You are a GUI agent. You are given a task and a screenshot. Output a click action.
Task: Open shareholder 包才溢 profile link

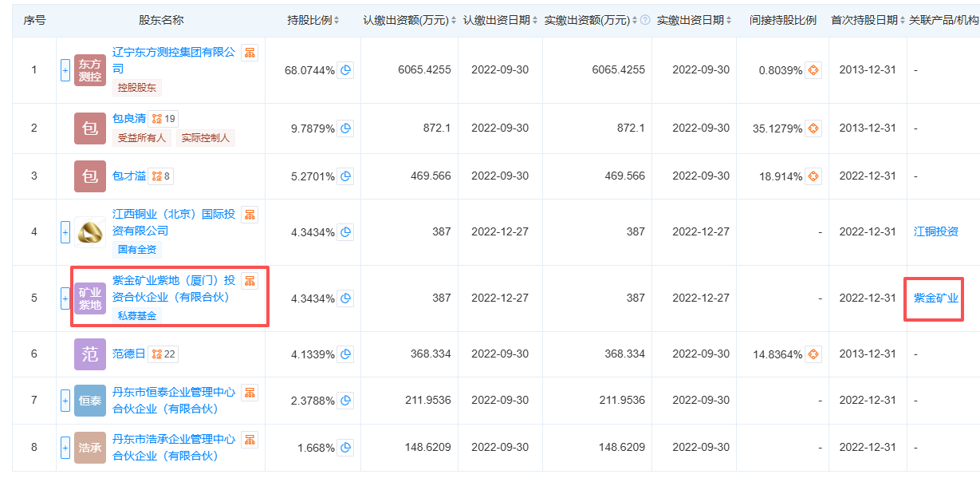point(129,176)
